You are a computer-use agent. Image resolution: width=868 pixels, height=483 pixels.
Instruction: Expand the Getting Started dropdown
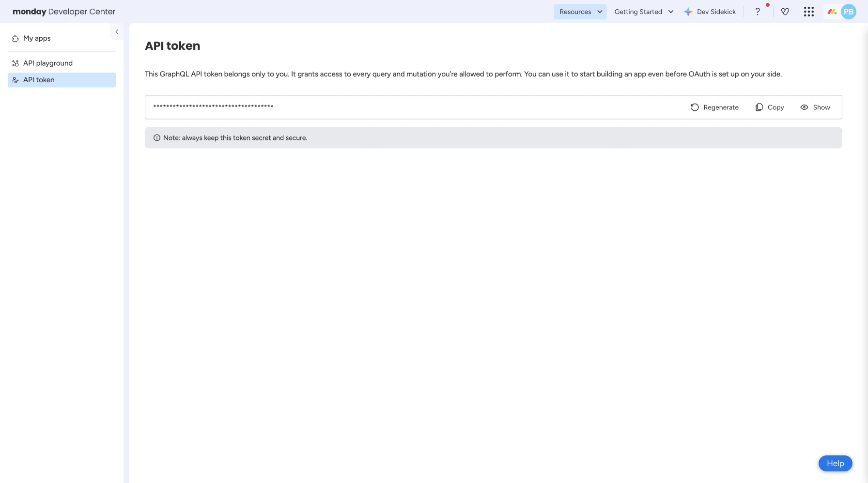[x=644, y=12]
